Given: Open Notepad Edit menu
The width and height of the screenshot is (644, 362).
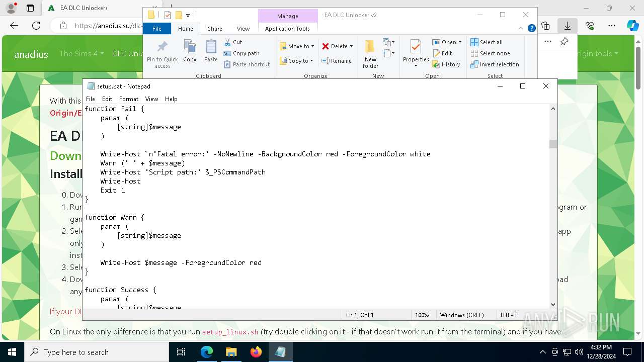Looking at the screenshot, I should (x=107, y=99).
